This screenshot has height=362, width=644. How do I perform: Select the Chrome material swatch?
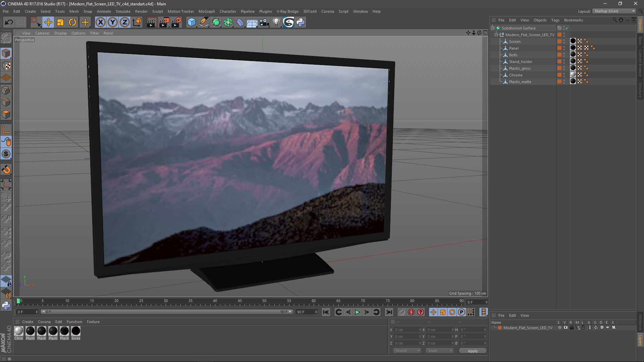coord(19,331)
